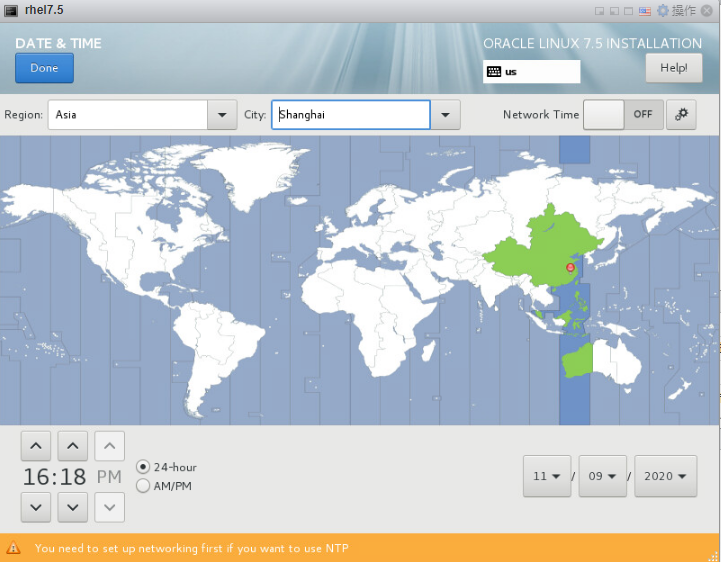The width and height of the screenshot is (721, 562).
Task: Click the green Western Australia region on map
Action: click(x=578, y=361)
